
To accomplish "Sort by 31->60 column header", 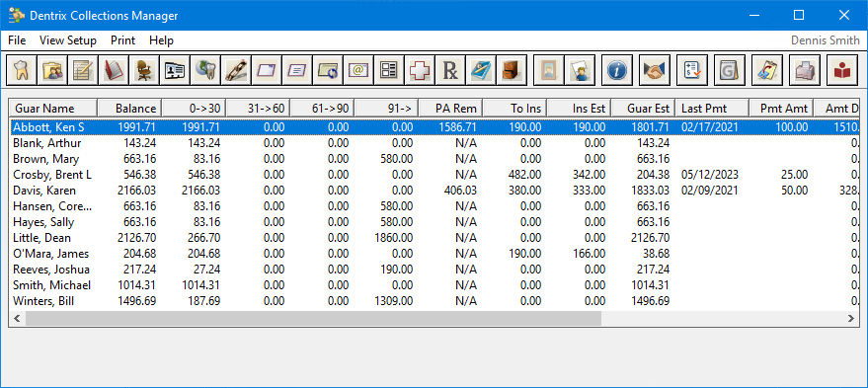I will [x=259, y=109].
